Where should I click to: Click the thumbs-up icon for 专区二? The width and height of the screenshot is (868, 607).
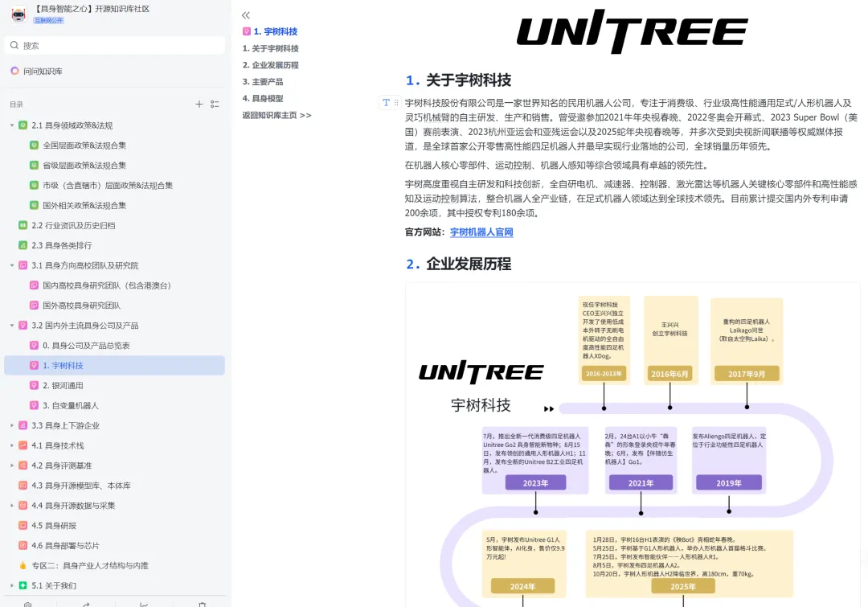[x=23, y=565]
